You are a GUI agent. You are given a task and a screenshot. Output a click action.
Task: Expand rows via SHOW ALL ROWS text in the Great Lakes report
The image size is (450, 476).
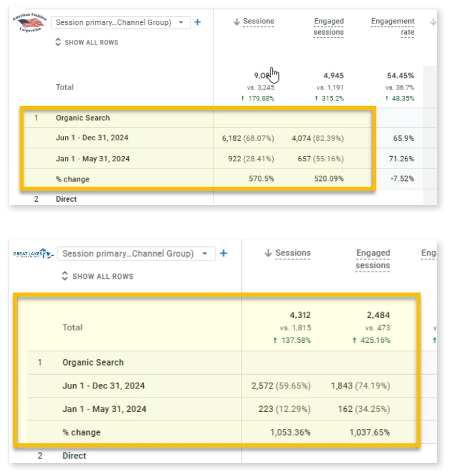coord(103,276)
